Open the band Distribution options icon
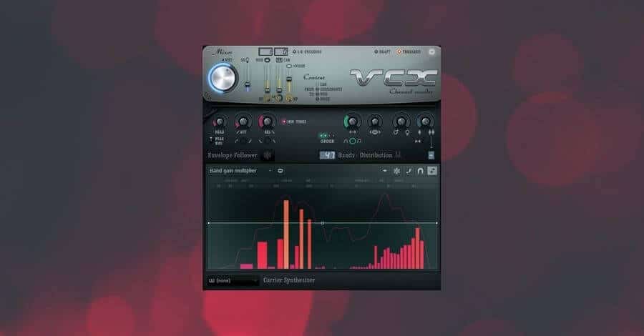Viewport: 644px width, 336px height. point(398,155)
